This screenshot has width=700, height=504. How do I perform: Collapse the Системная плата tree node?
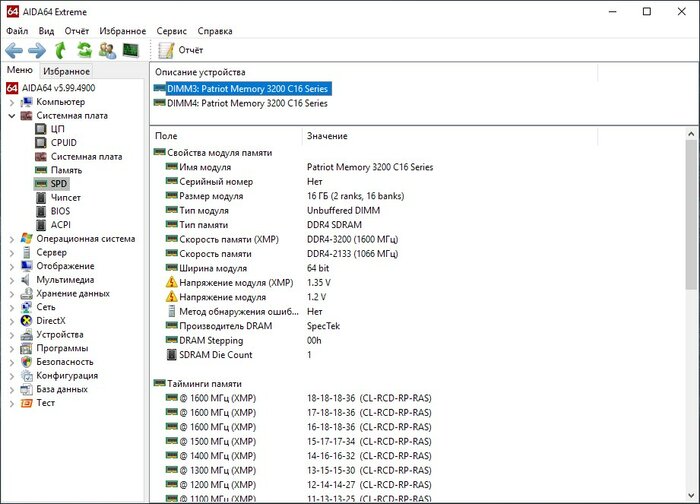coord(12,116)
